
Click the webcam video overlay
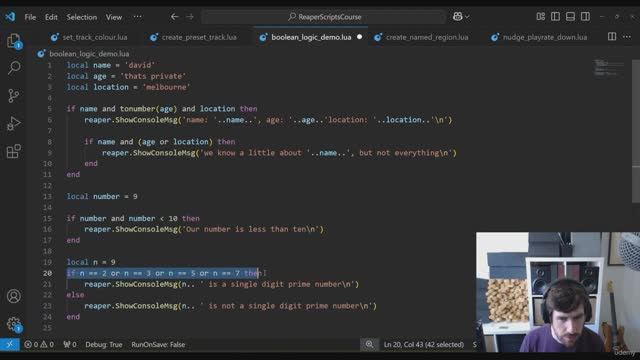click(558, 292)
